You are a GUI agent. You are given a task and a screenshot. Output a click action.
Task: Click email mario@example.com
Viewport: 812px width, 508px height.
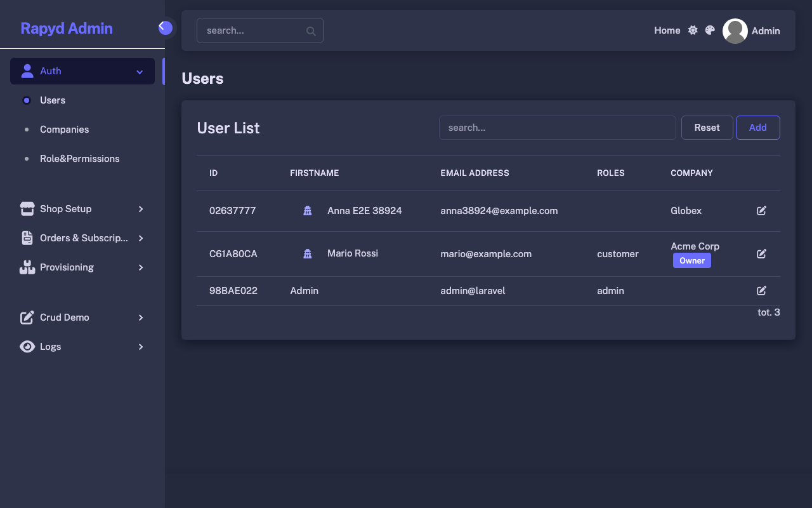click(x=486, y=254)
